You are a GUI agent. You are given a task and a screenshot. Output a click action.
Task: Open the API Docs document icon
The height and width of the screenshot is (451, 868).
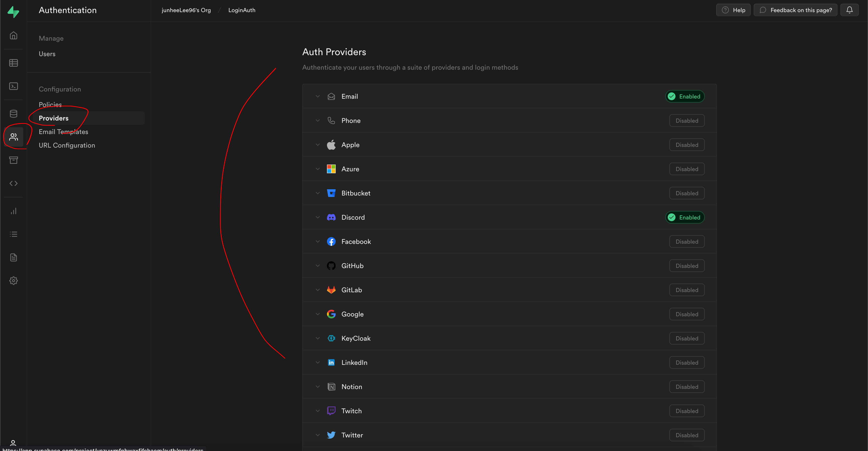(x=14, y=257)
